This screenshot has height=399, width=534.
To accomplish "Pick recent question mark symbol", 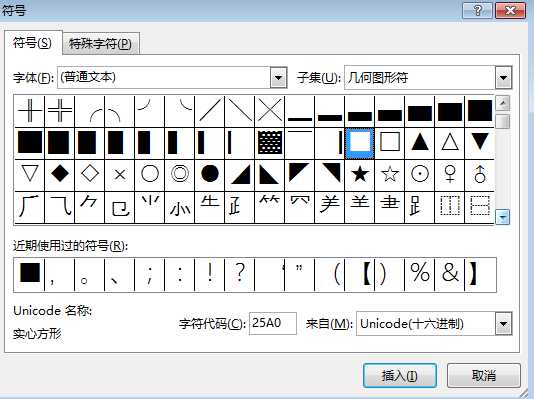I will 240,274.
